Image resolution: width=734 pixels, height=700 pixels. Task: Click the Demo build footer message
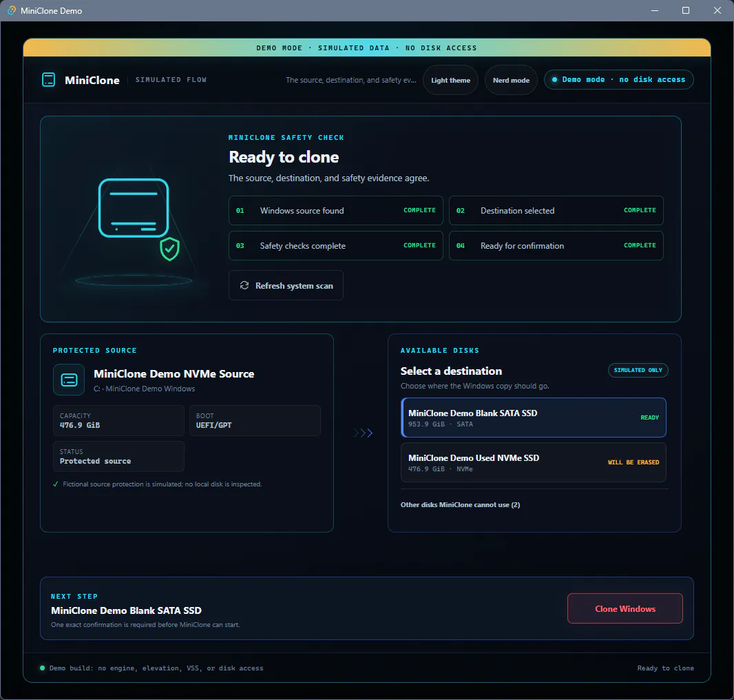click(x=156, y=668)
